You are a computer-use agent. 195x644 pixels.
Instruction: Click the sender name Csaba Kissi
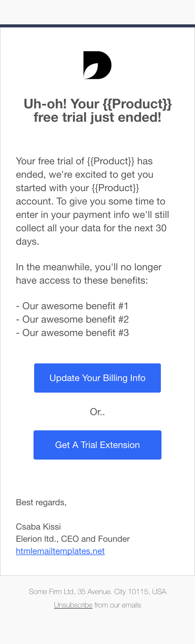38,527
